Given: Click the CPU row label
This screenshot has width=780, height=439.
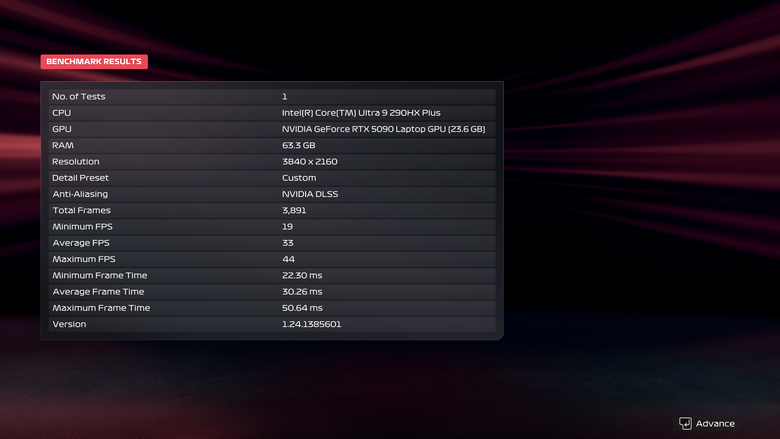Looking at the screenshot, I should 62,113.
